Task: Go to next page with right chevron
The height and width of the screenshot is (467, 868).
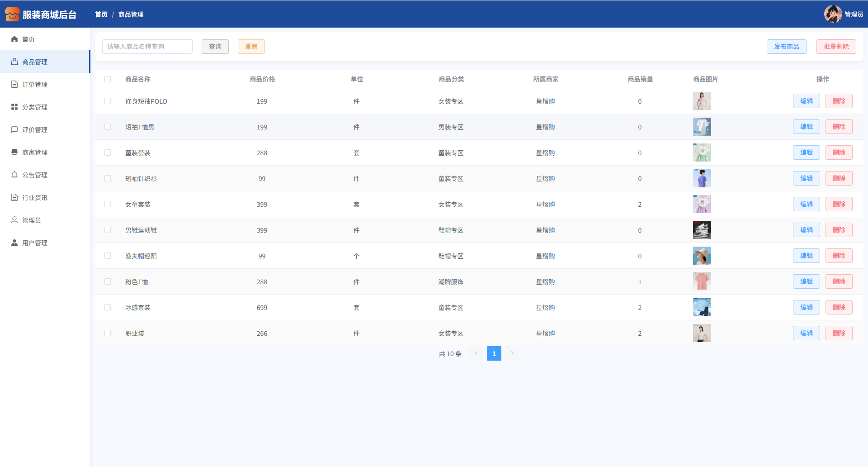Action: [x=512, y=354]
